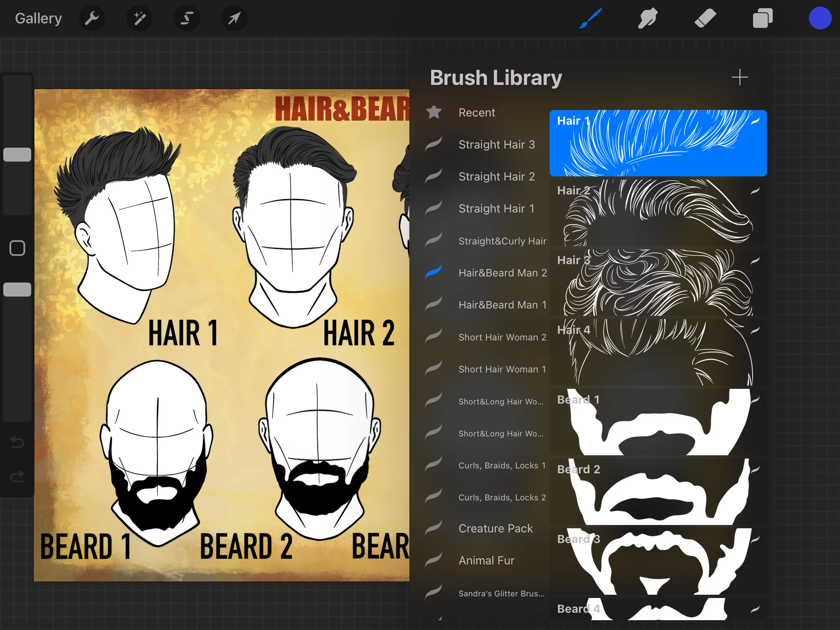Activate the Selection tool
The image size is (840, 630).
(187, 18)
